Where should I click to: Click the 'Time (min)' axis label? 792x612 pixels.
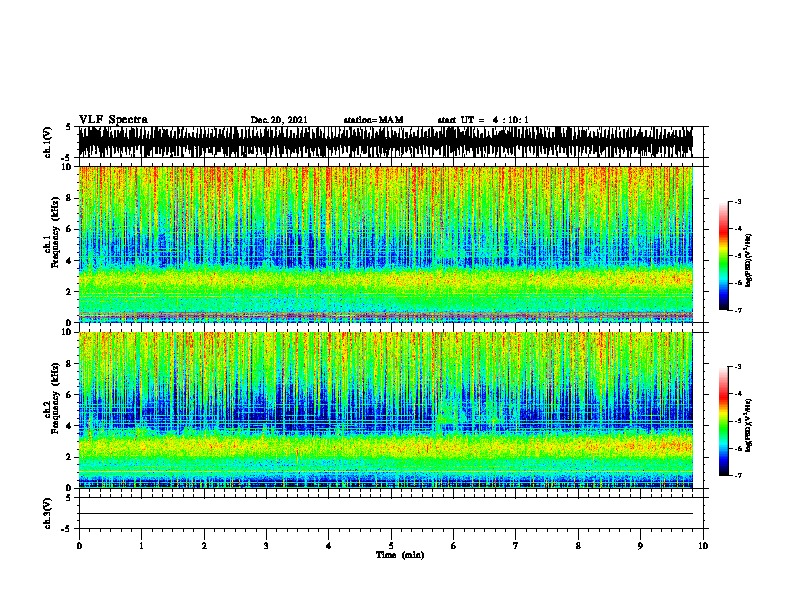tap(400, 555)
